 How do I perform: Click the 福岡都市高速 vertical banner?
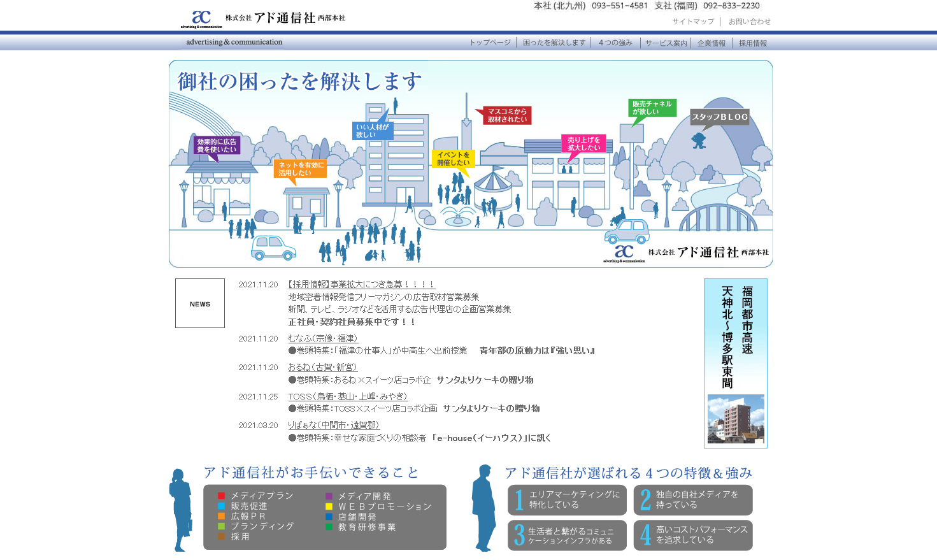[736, 363]
